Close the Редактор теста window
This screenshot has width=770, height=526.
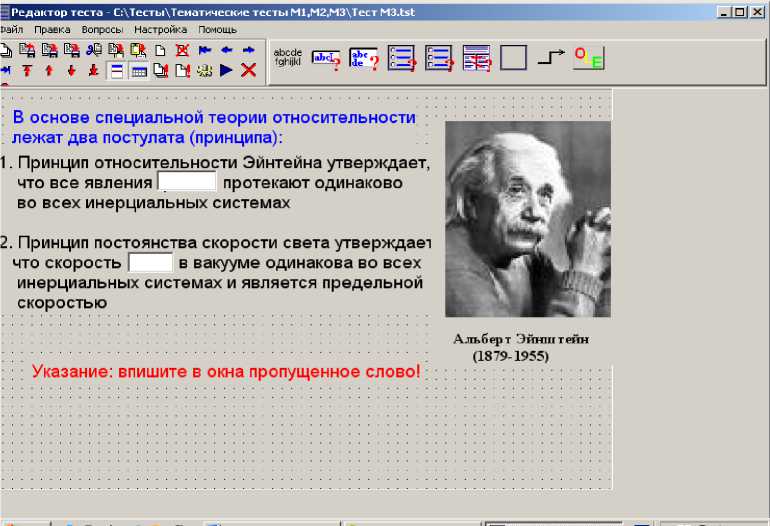coord(757,12)
